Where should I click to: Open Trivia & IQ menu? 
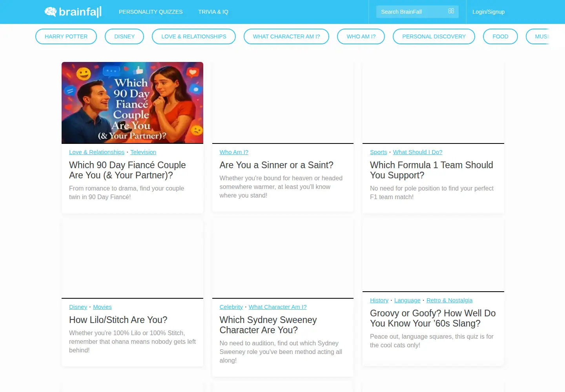click(x=213, y=12)
